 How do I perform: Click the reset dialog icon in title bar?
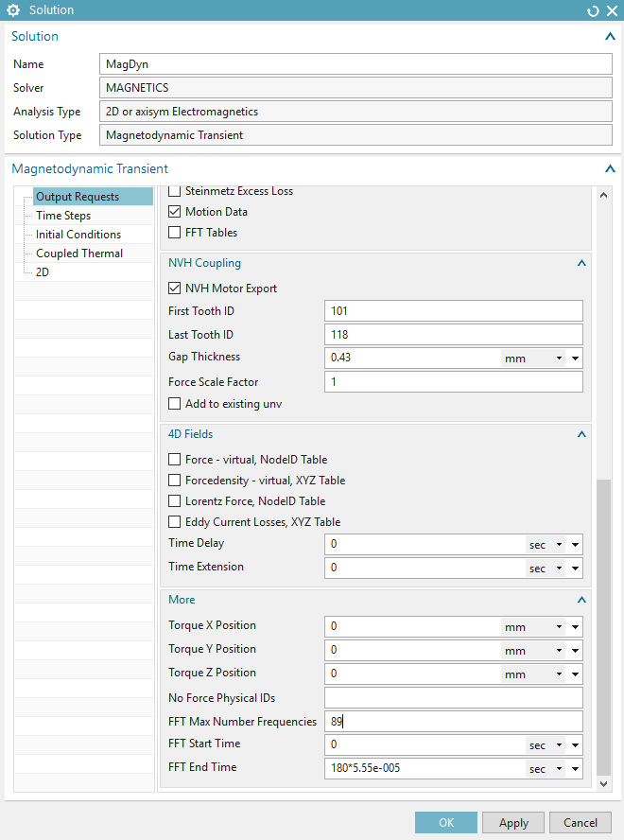pos(593,10)
